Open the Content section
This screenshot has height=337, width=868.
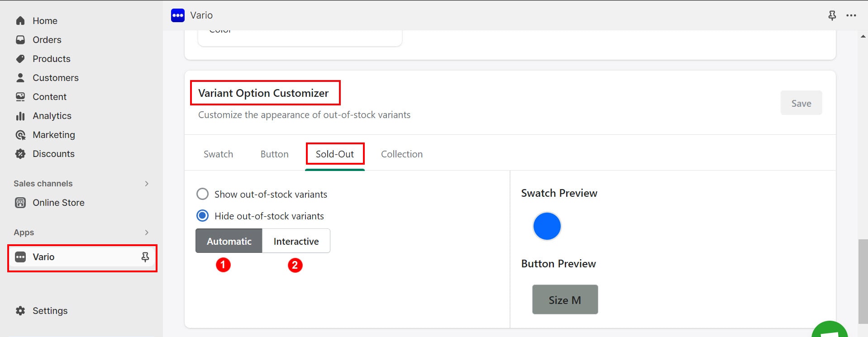[49, 97]
